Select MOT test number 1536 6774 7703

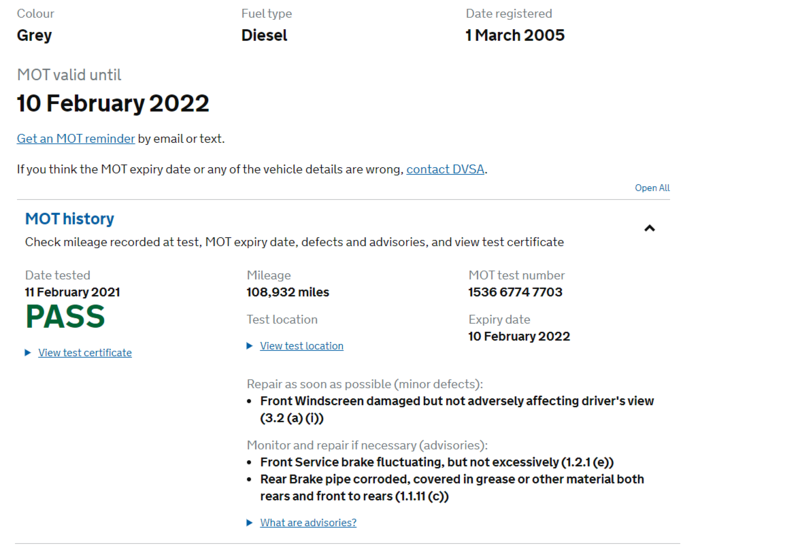pyautogui.click(x=515, y=293)
